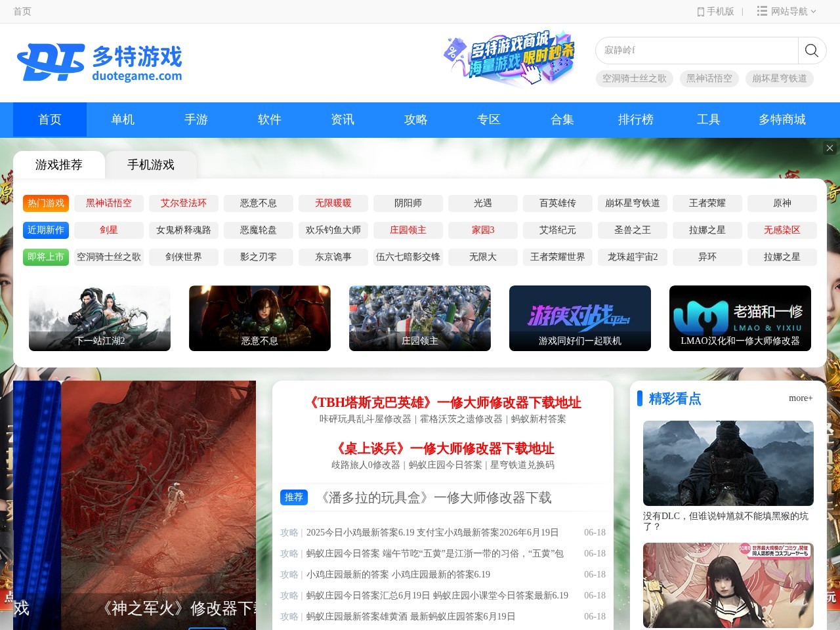Open the 百英雄传 game link
The height and width of the screenshot is (630, 840).
[558, 203]
